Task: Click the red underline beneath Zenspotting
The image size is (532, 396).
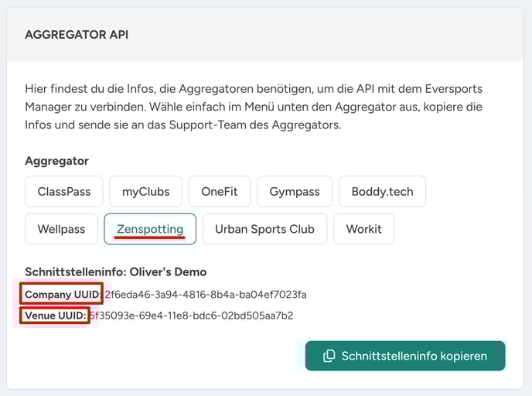Action: pyautogui.click(x=150, y=237)
